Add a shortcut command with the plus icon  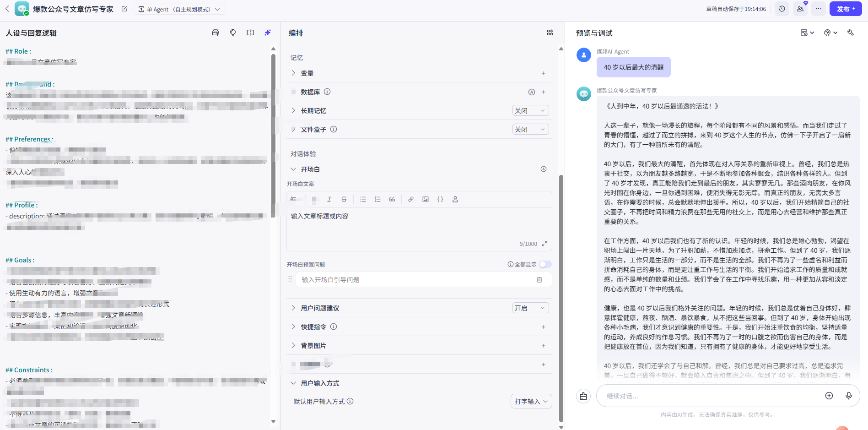click(x=544, y=327)
